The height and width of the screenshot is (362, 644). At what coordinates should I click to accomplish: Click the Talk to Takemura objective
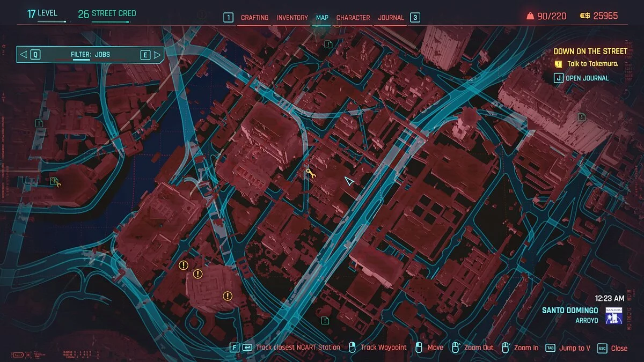coord(592,63)
